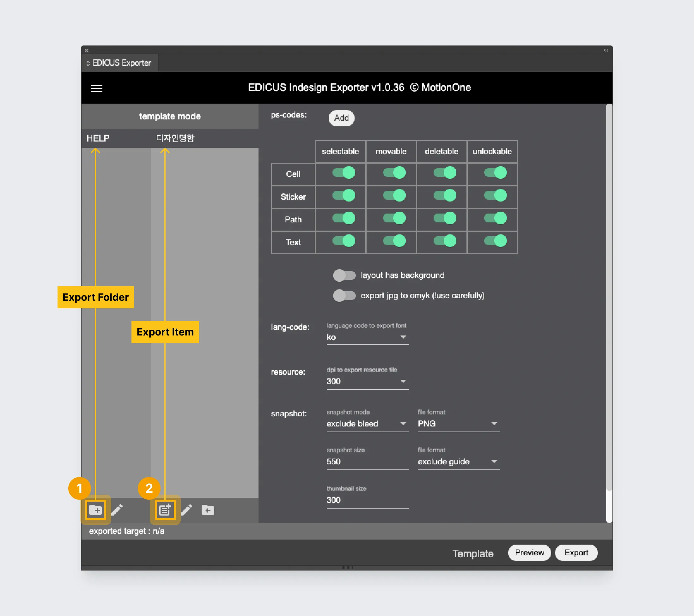Click the unlockable column header
The height and width of the screenshot is (616, 694).
click(x=492, y=151)
